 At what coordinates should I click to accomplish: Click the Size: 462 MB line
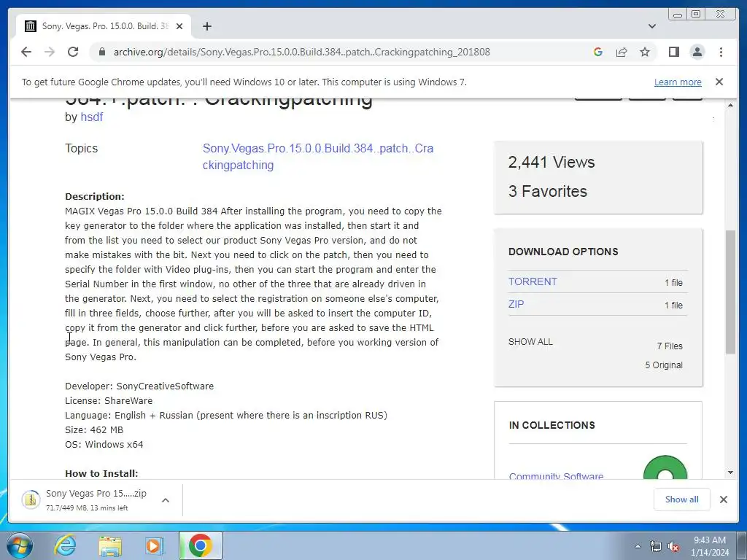pyautogui.click(x=94, y=430)
